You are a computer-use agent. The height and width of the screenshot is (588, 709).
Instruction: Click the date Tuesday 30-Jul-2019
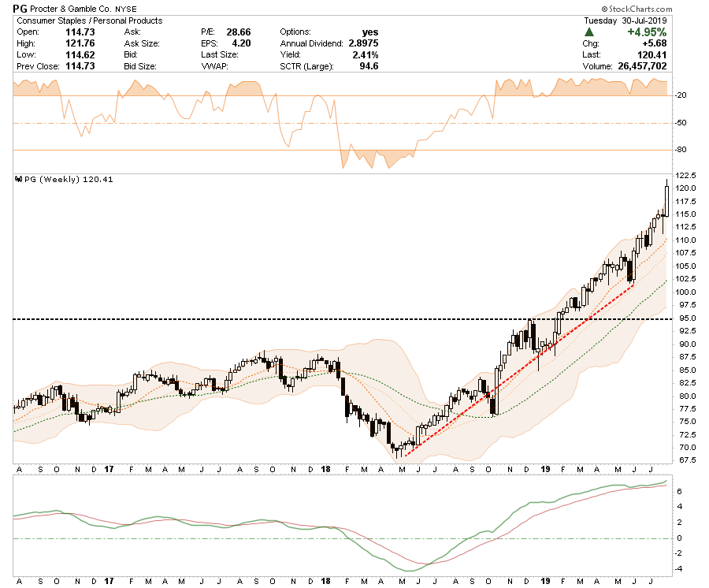[625, 20]
